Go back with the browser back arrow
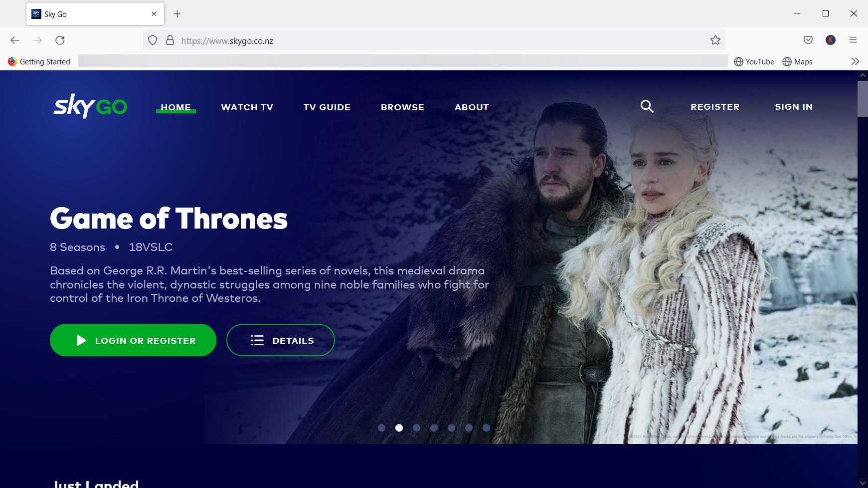The width and height of the screenshot is (868, 488). click(x=15, y=40)
